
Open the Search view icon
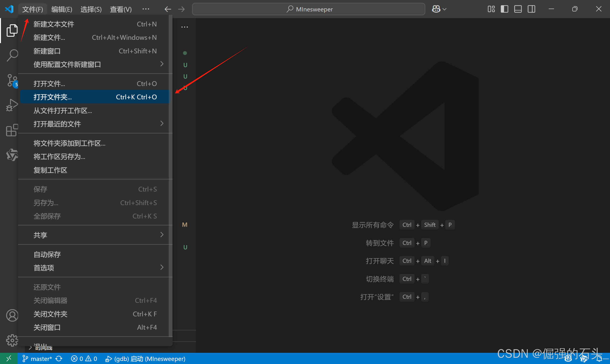(12, 55)
